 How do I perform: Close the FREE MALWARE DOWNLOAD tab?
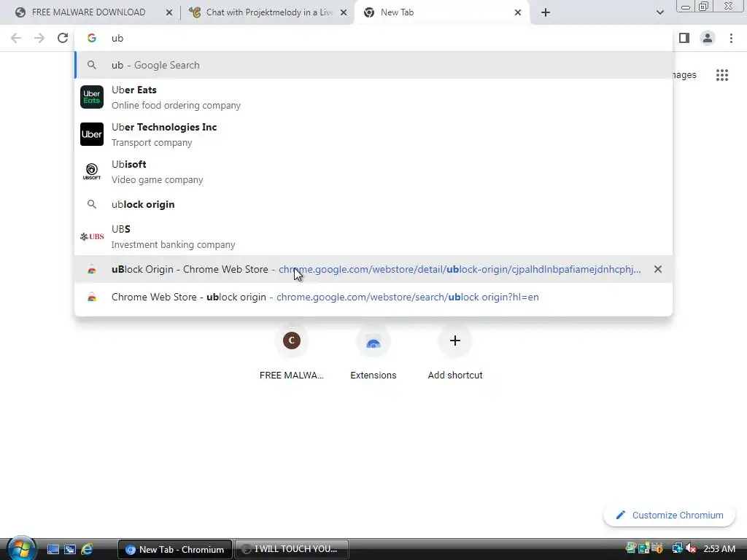(169, 12)
